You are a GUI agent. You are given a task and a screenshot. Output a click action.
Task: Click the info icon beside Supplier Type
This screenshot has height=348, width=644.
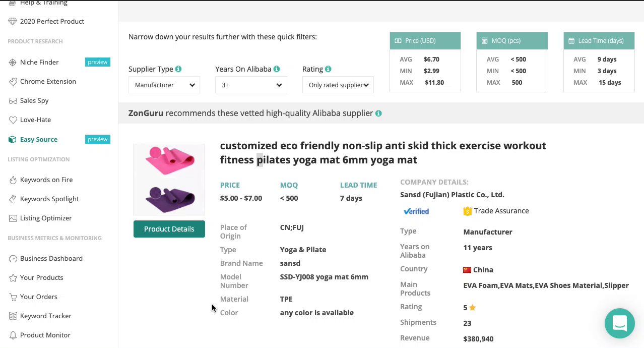click(178, 69)
